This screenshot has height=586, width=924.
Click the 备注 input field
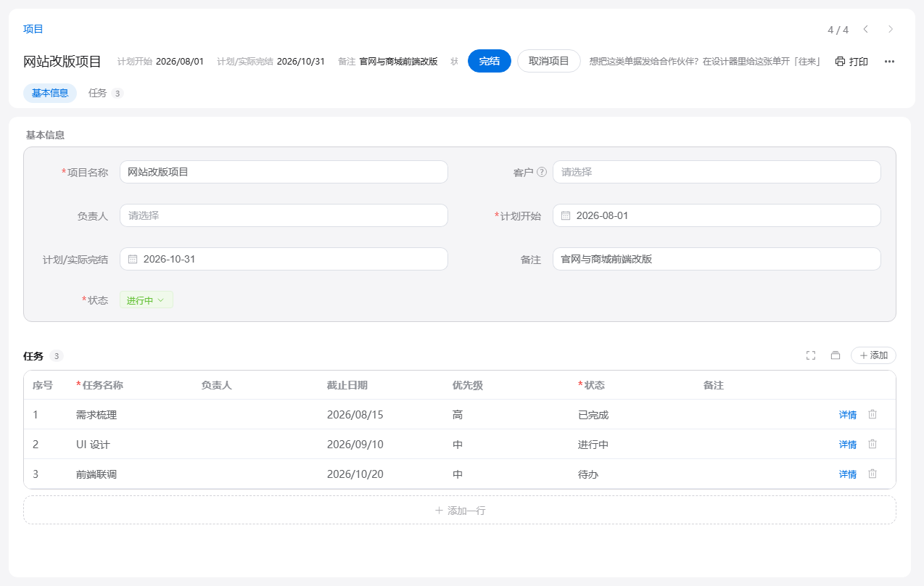tap(717, 259)
